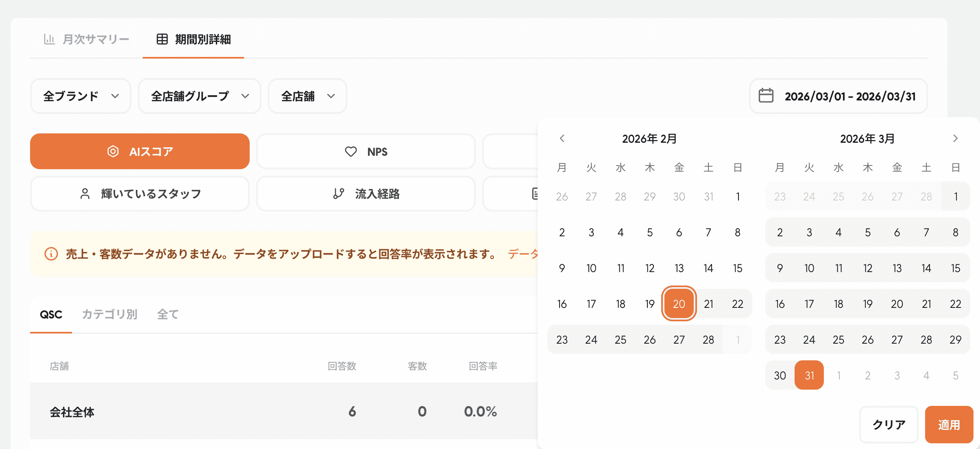Switch to the カテゴリ別 tab
This screenshot has width=980, height=449.
(109, 314)
